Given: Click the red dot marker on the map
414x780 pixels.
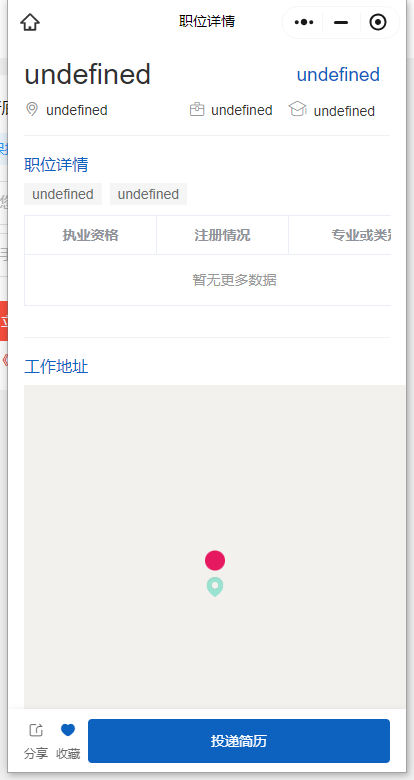Looking at the screenshot, I should (215, 560).
